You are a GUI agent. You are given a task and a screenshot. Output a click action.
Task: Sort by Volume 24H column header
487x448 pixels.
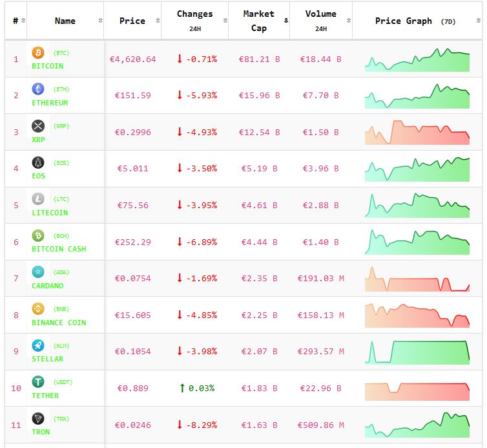[320, 21]
